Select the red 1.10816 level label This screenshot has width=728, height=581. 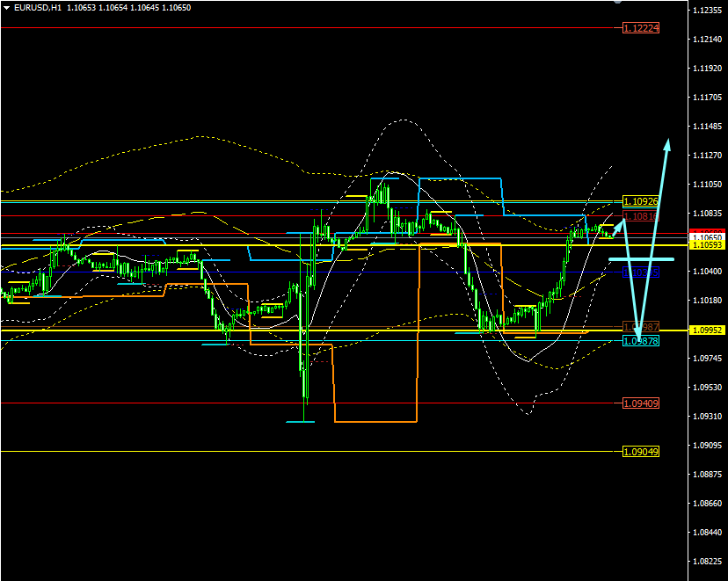click(641, 216)
